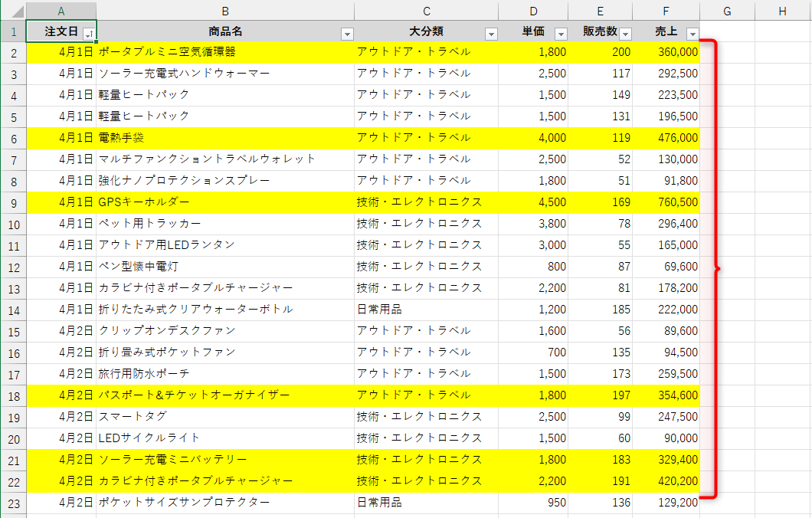
Task: Expand the 売上 filter dropdown arrow
Action: tap(692, 33)
